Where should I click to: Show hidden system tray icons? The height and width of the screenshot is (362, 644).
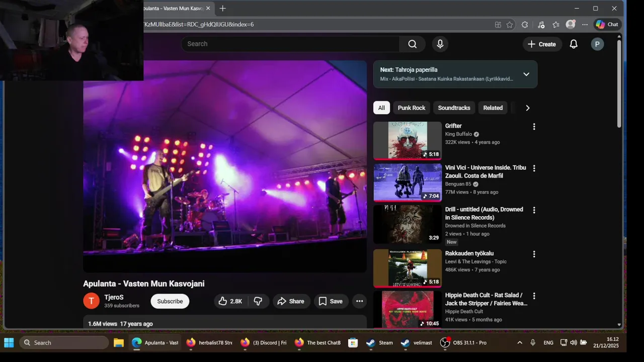pos(520,343)
